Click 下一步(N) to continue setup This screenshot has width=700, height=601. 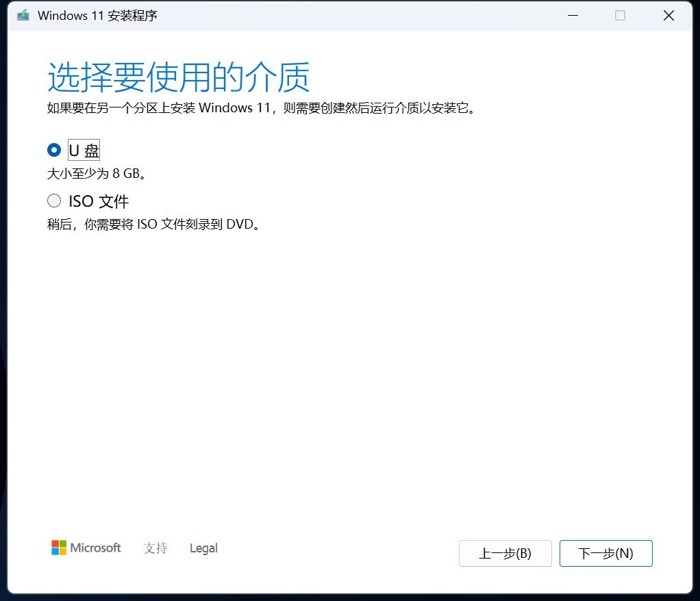click(x=605, y=553)
